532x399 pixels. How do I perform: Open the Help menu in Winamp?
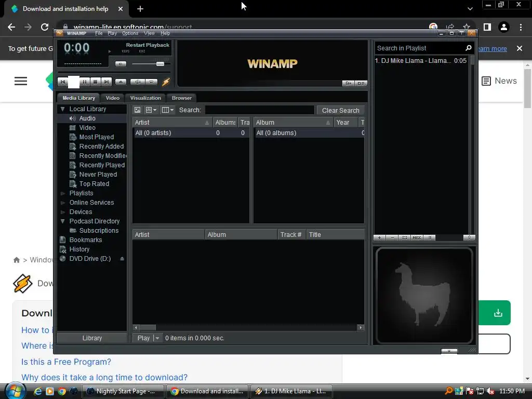coord(165,33)
